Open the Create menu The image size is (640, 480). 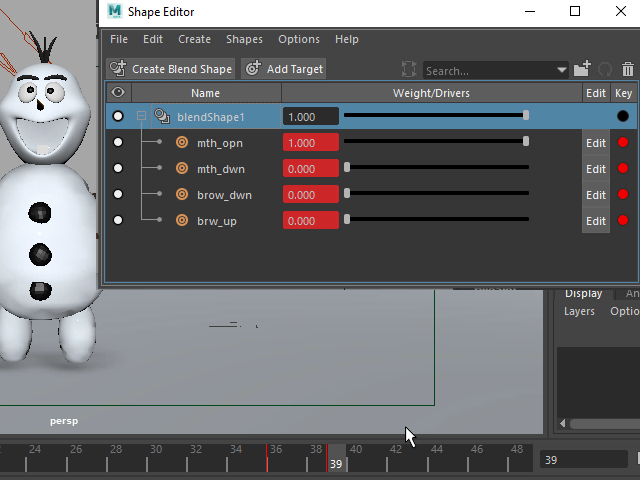[x=194, y=39]
